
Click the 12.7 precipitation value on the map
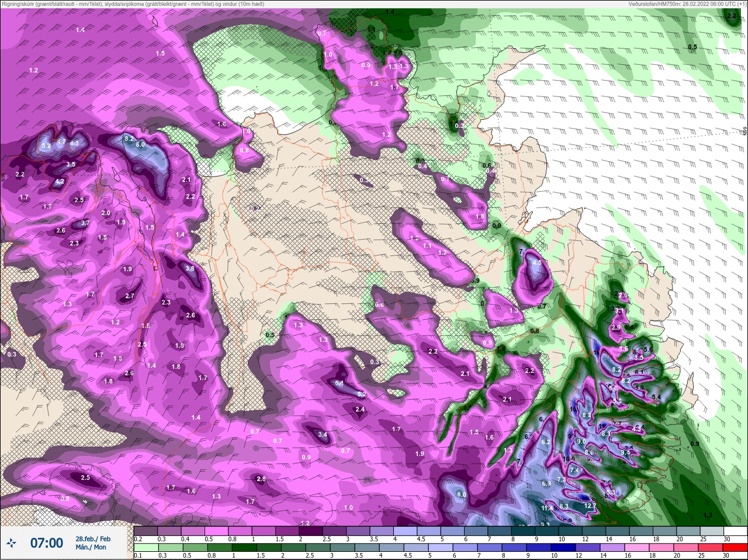[590, 506]
